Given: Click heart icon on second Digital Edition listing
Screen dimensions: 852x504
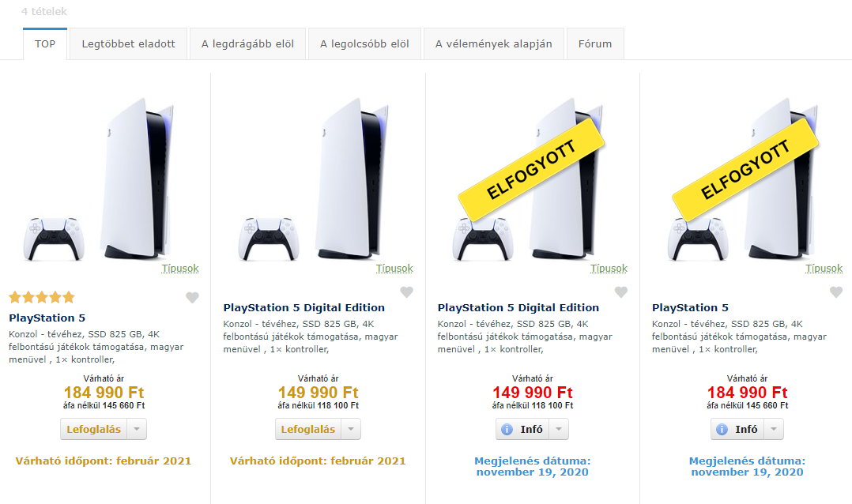Looking at the screenshot, I should 406,292.
